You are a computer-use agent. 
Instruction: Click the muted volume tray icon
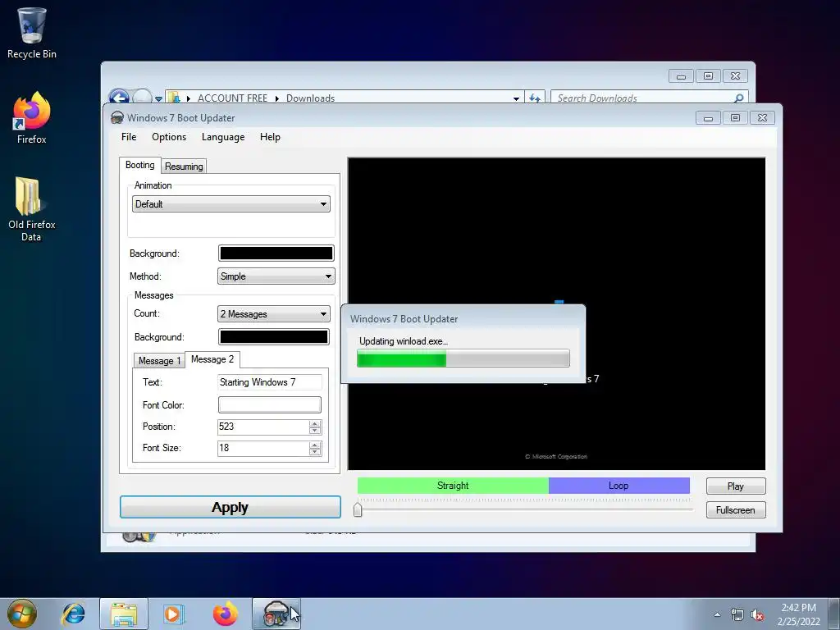[x=757, y=614]
